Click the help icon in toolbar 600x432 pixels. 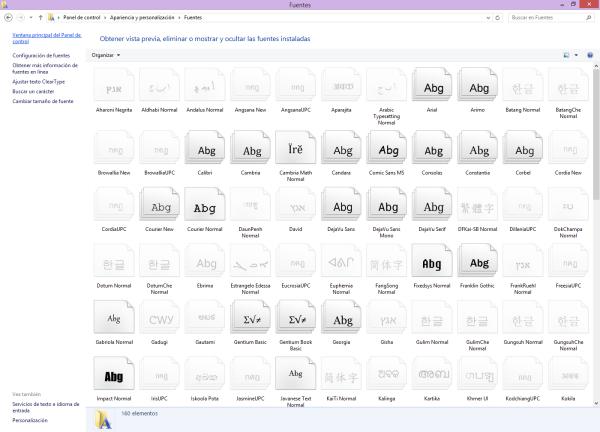[x=590, y=55]
